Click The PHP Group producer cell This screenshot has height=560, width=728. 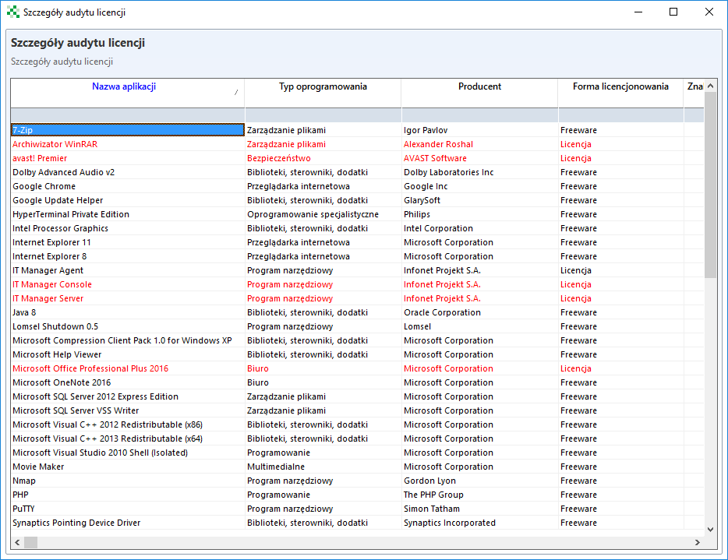tap(479, 495)
